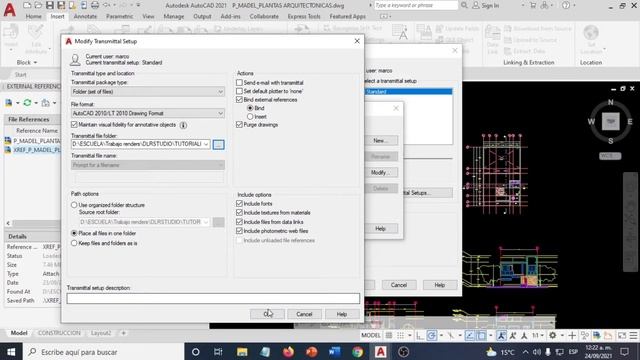Uncheck Include photometric web files

pyautogui.click(x=239, y=231)
